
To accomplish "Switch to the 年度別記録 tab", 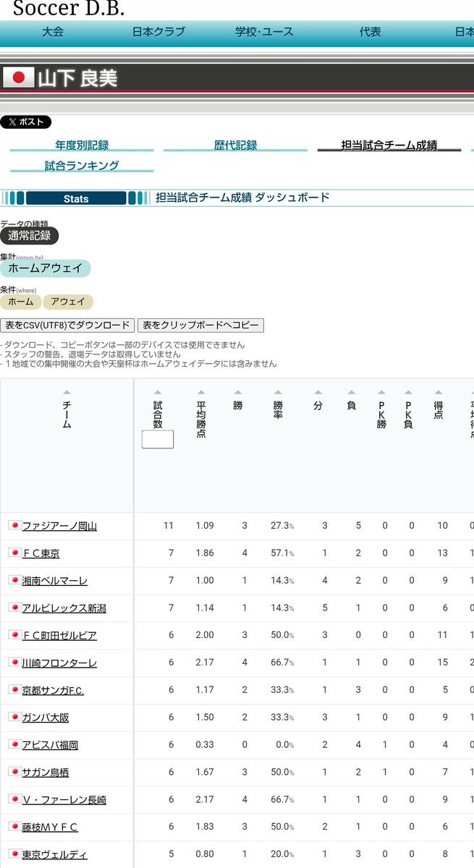I will point(82,145).
